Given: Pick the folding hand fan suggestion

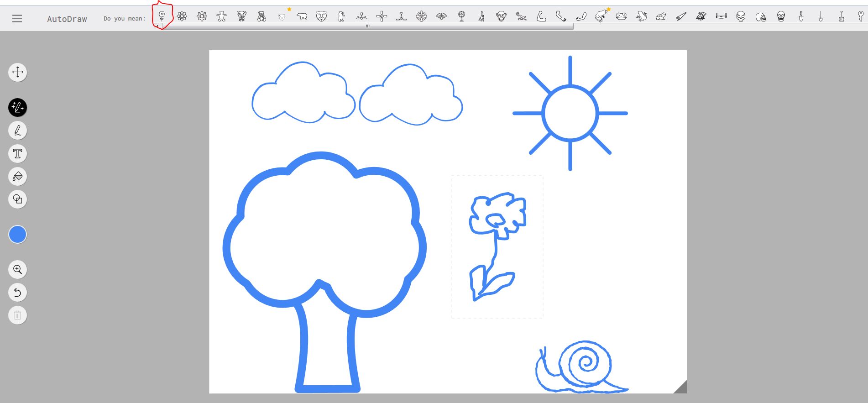Looking at the screenshot, I should tap(441, 17).
